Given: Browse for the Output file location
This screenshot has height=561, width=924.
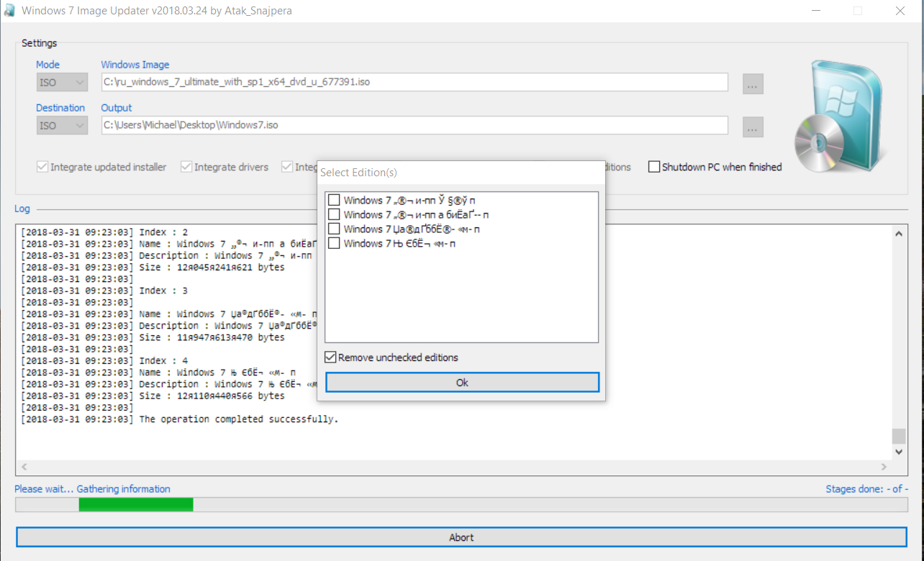Looking at the screenshot, I should click(753, 127).
